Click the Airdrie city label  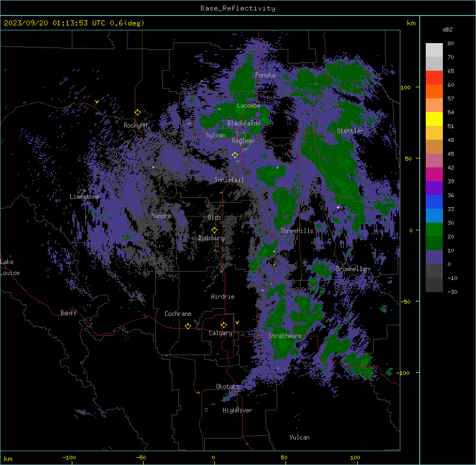click(223, 297)
